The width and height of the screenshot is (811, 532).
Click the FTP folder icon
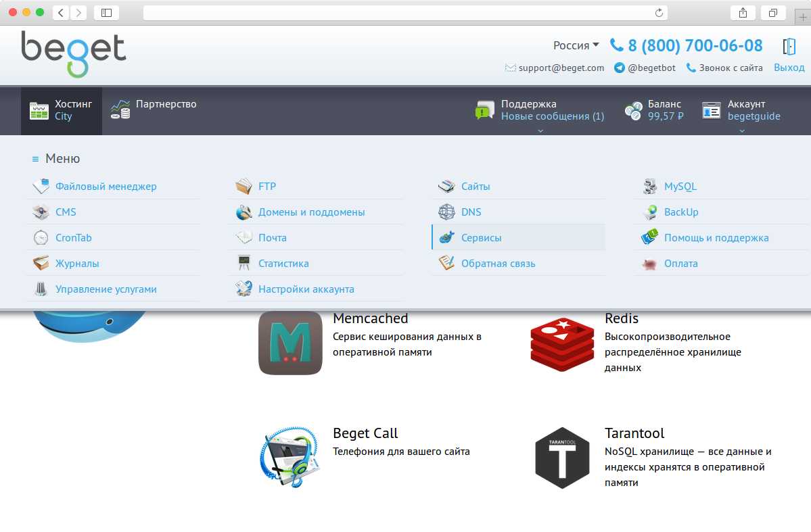point(244,186)
